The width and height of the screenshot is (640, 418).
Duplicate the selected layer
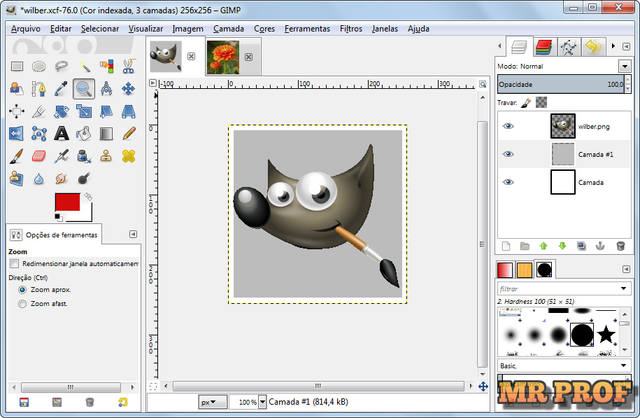pyautogui.click(x=582, y=246)
